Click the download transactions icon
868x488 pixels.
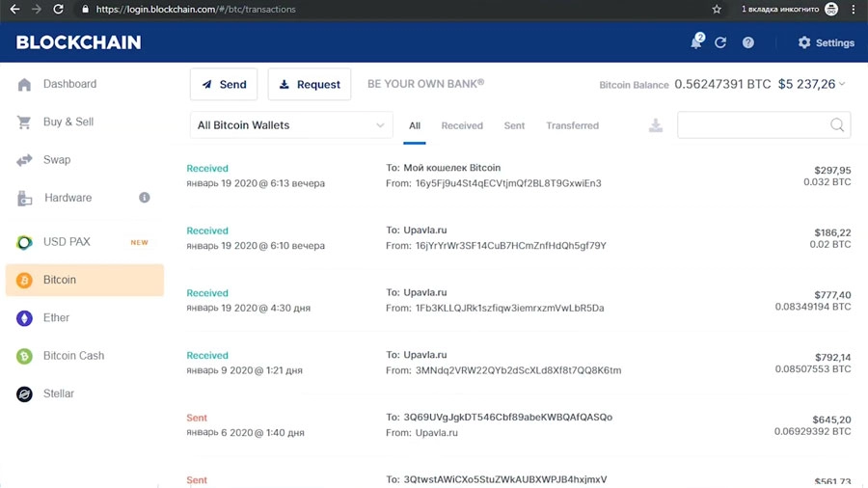click(656, 125)
